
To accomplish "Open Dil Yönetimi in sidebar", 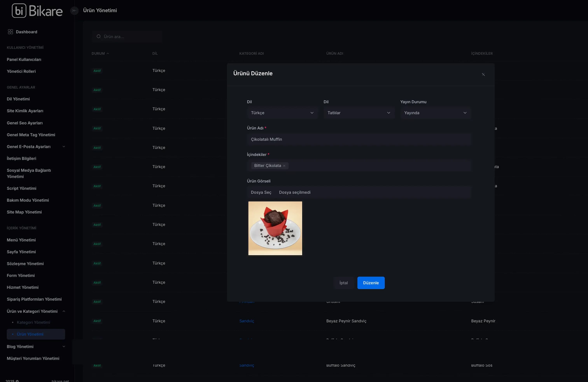I will tap(18, 99).
